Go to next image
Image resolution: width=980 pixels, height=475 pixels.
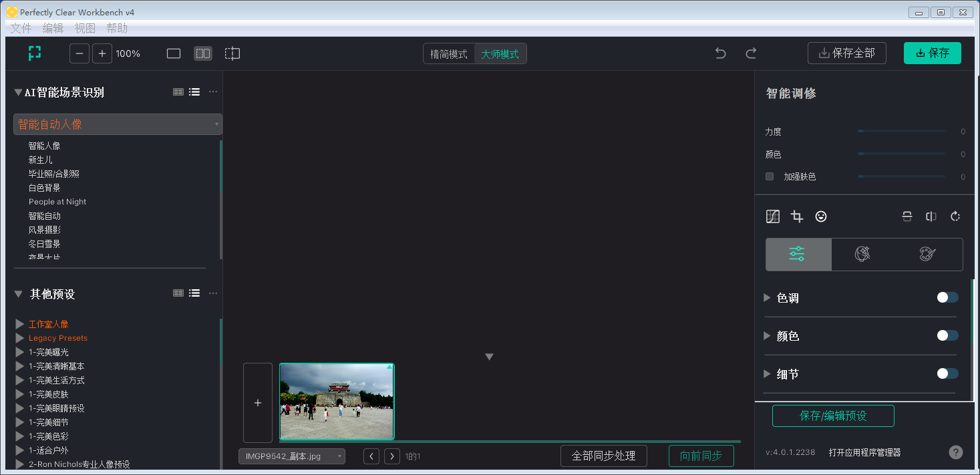[x=392, y=457]
